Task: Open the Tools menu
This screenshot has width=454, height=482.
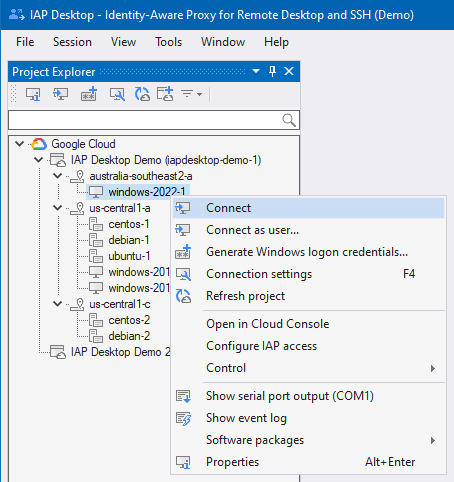Action: click(x=168, y=42)
